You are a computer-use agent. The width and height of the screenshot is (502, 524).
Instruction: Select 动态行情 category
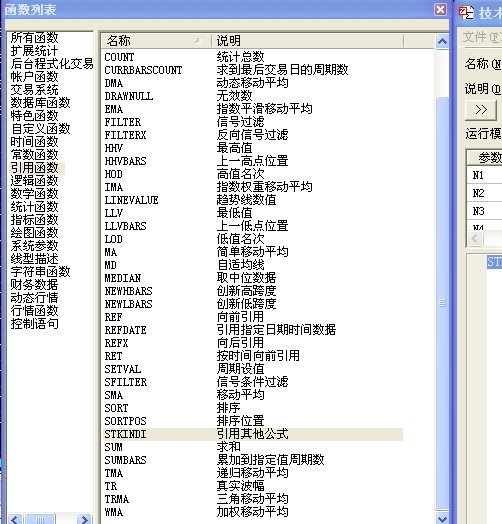[34, 298]
